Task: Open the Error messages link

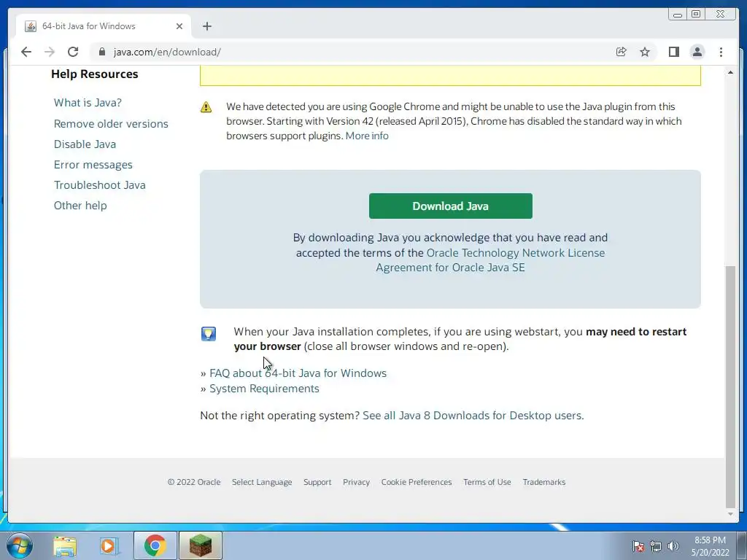Action: (x=93, y=165)
